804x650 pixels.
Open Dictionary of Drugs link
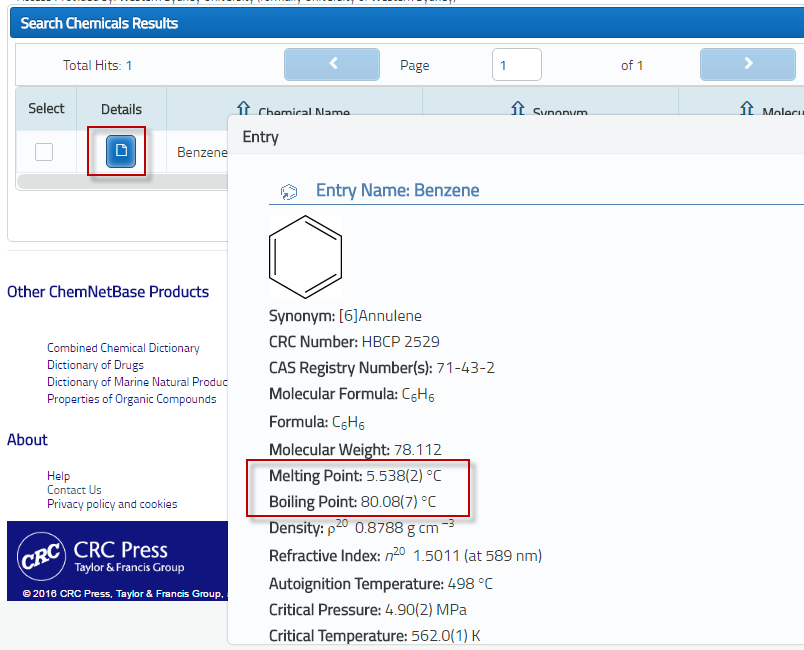[95, 365]
